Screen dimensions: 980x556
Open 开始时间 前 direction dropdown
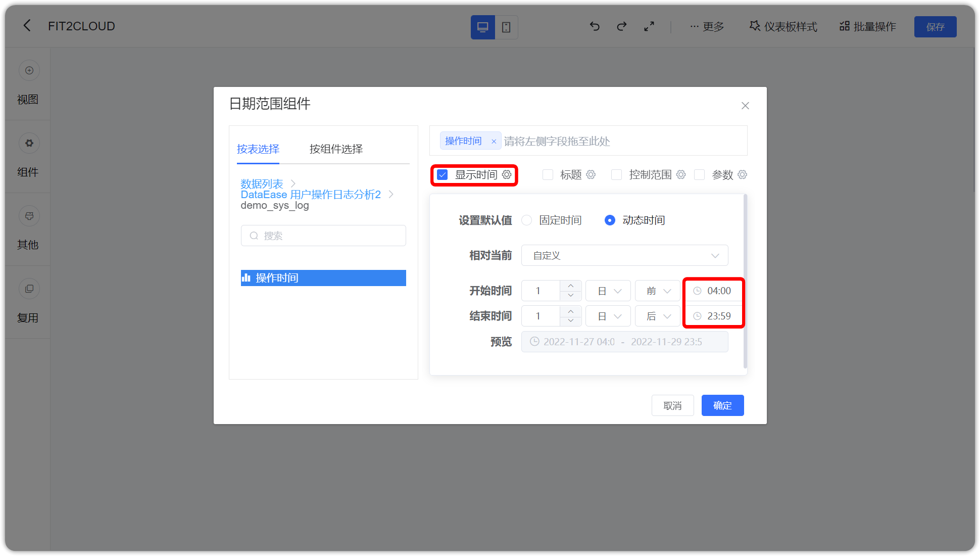point(658,291)
